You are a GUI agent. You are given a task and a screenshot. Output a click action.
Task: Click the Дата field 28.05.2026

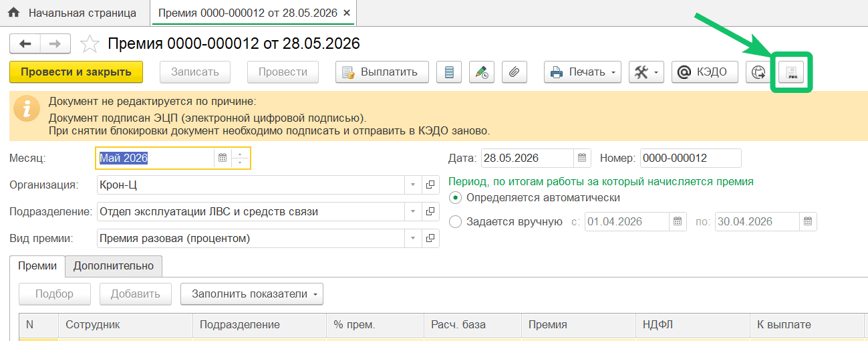coord(527,158)
